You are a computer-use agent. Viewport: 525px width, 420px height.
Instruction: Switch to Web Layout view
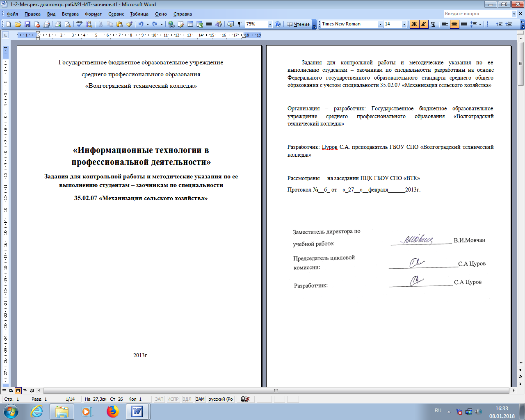(x=11, y=390)
